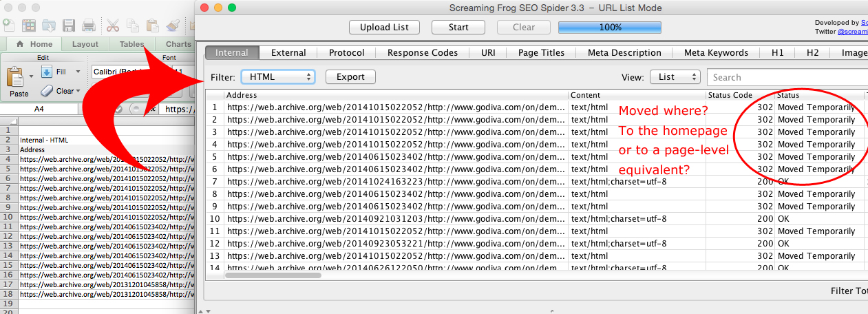Click the URL in Excel row 10
The width and height of the screenshot is (868, 314).
coord(107,217)
